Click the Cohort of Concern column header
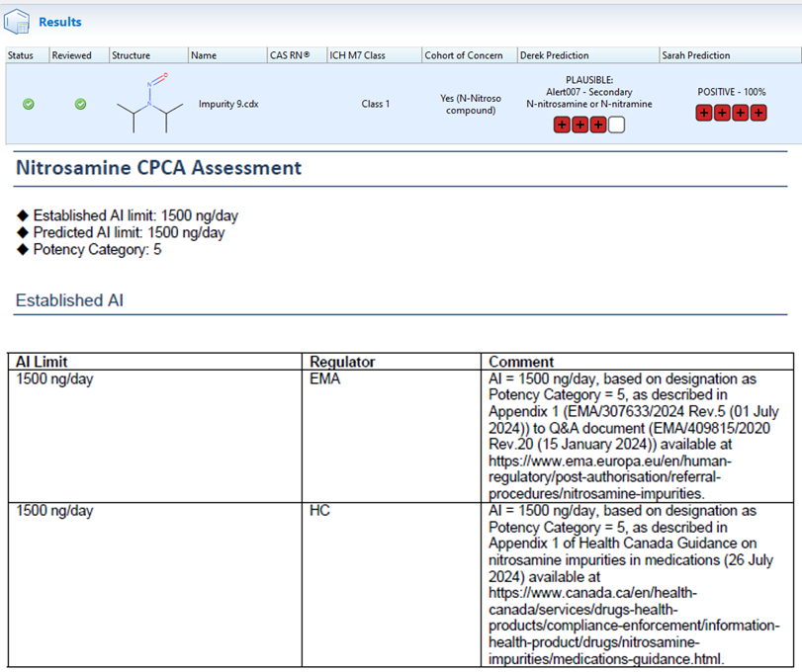Viewport: 802px width, 672px height. point(470,55)
